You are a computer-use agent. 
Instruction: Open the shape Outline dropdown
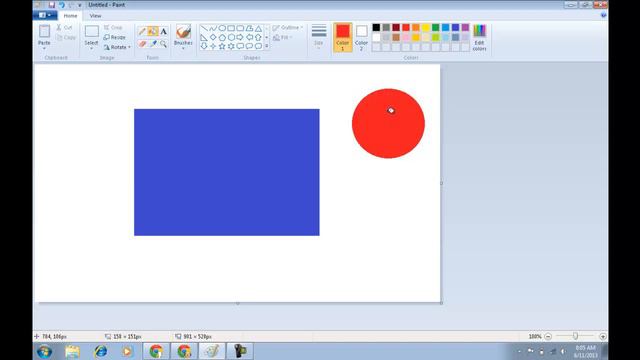(288, 28)
